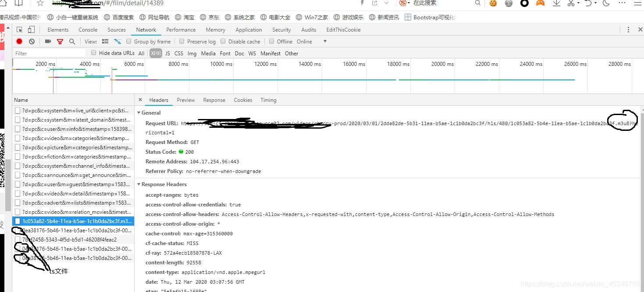Collapse the Response Headers section

pyautogui.click(x=139, y=184)
